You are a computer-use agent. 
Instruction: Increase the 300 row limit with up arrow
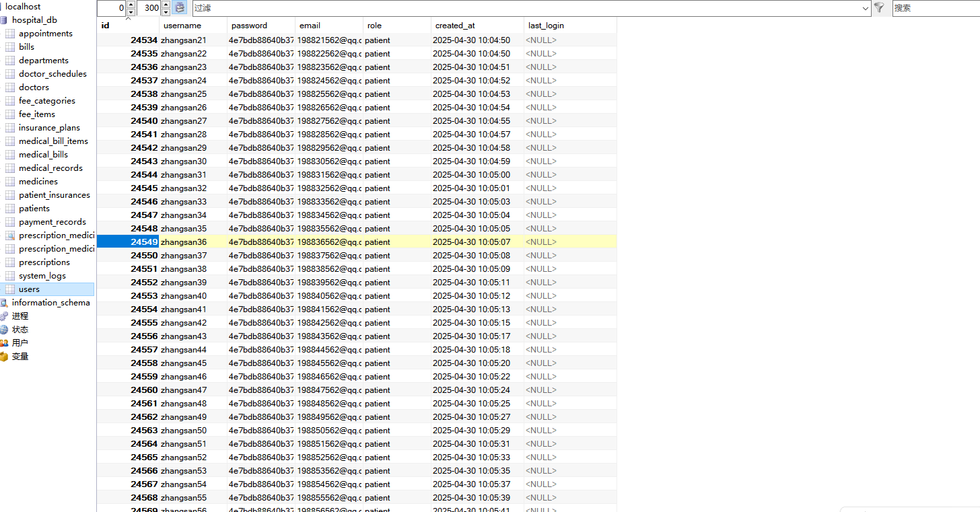[166, 5]
